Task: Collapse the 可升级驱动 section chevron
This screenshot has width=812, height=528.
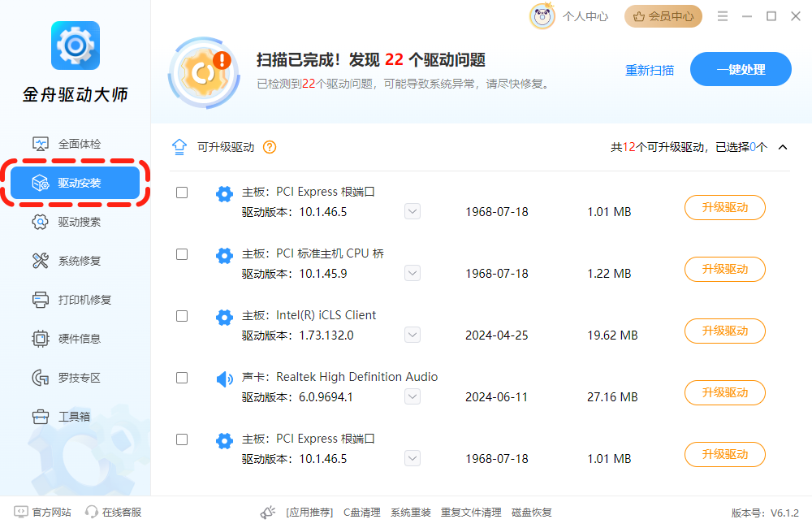Action: coord(783,147)
